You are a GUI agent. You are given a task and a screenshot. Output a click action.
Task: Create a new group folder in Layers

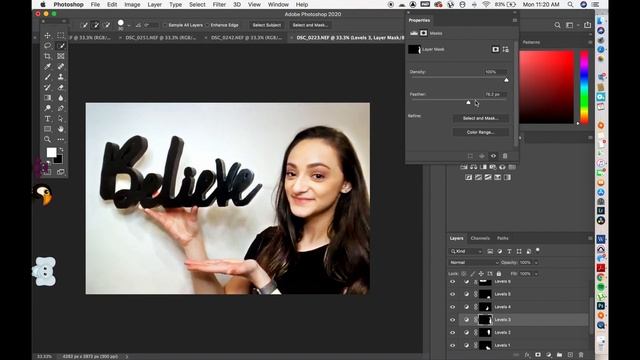tap(559, 355)
